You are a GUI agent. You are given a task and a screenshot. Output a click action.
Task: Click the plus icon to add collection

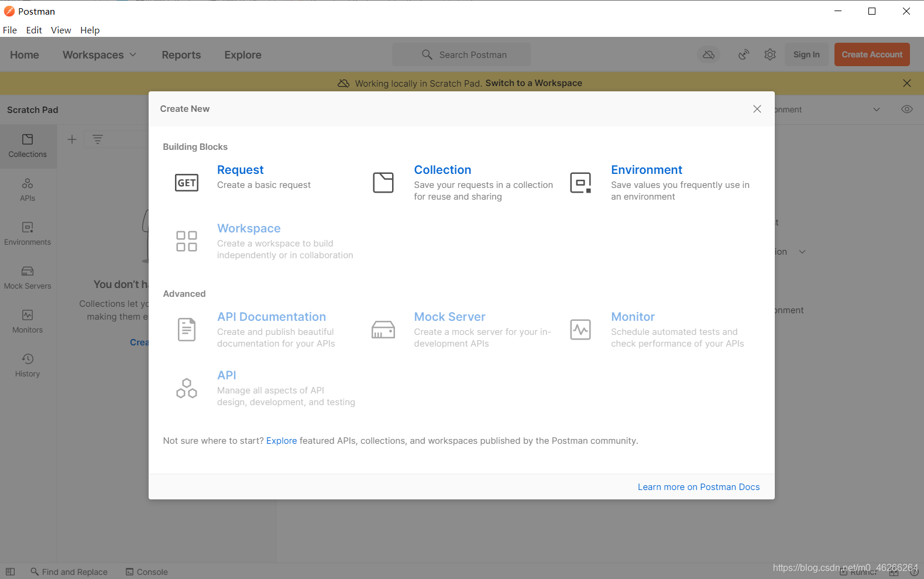click(x=72, y=139)
